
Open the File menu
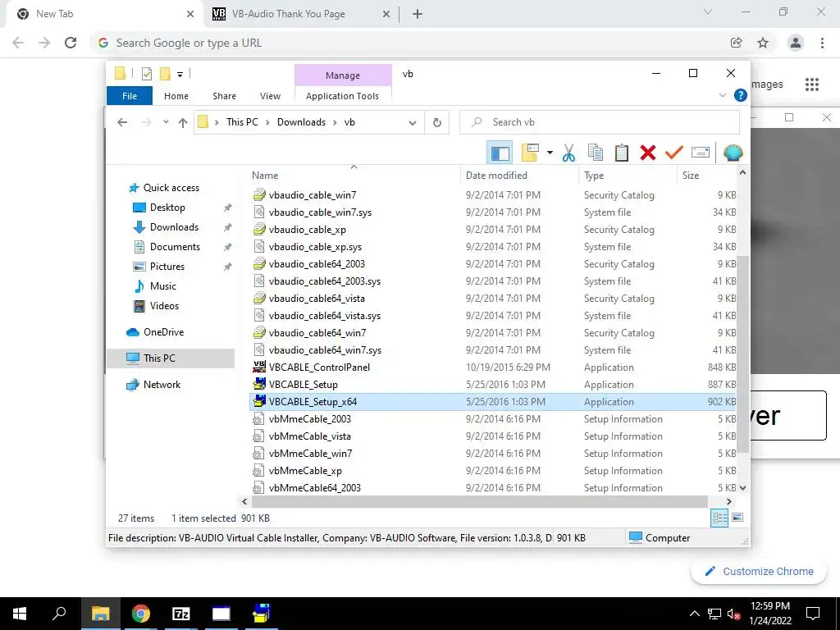coord(130,96)
